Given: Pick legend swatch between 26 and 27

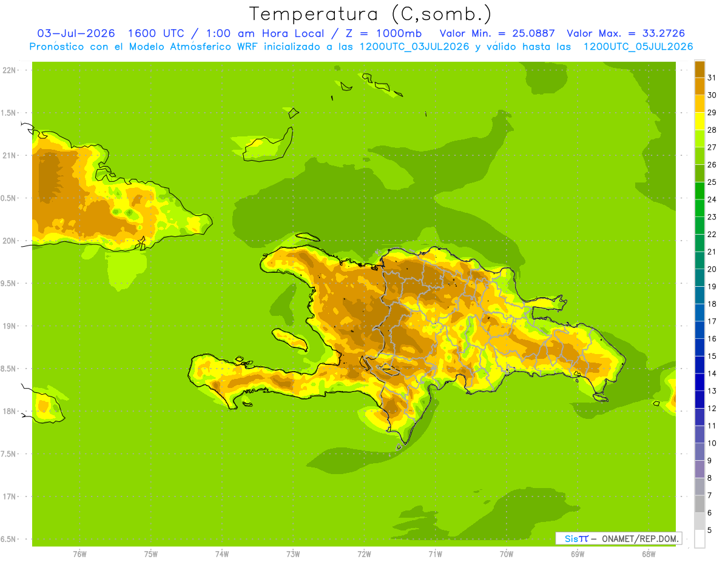Looking at the screenshot, I should 699,156.
